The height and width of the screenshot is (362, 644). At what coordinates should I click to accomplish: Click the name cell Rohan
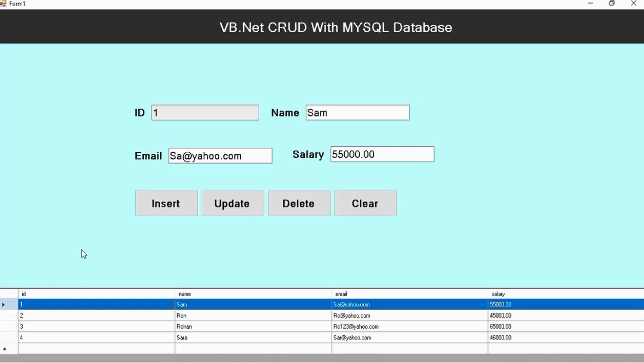tap(253, 327)
